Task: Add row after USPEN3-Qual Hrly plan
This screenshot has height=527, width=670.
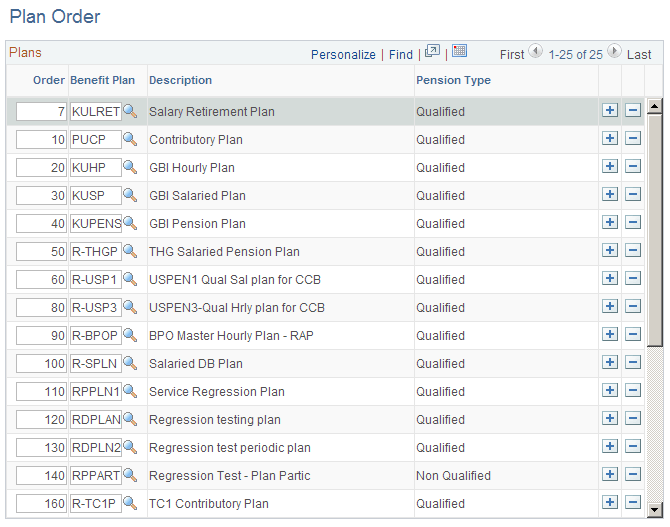Action: (x=610, y=306)
